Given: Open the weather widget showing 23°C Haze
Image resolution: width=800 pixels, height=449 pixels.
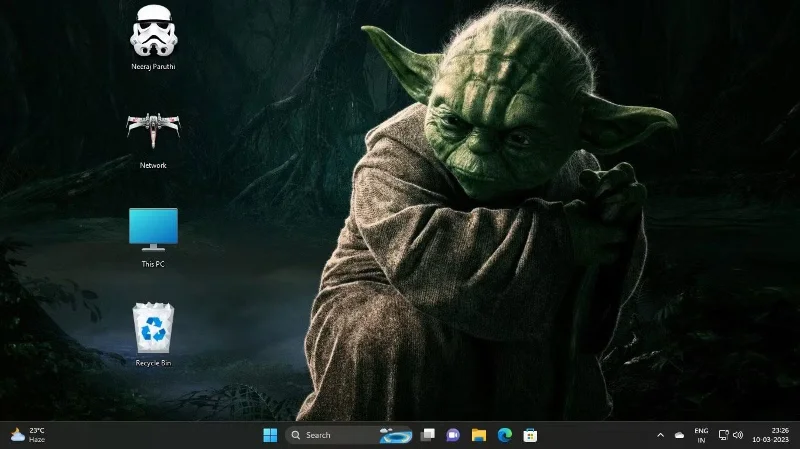Looking at the screenshot, I should 28,435.
